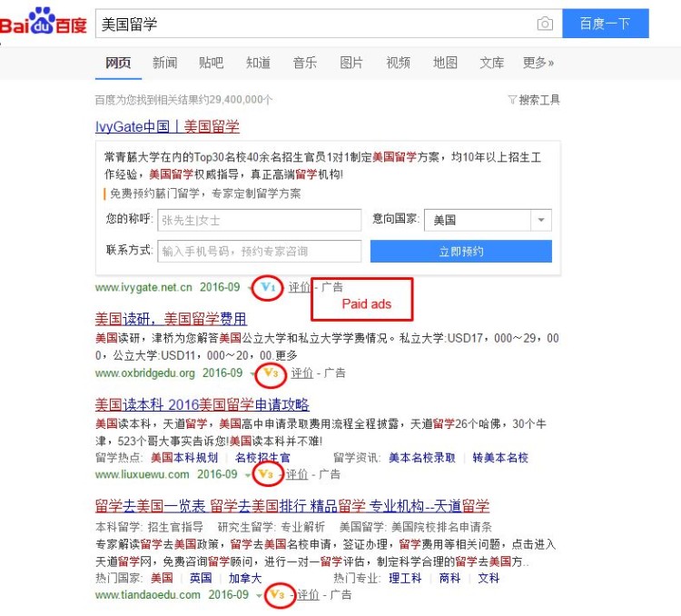Click the 理工科 major link
Image resolution: width=681 pixels, height=616 pixels.
405,578
